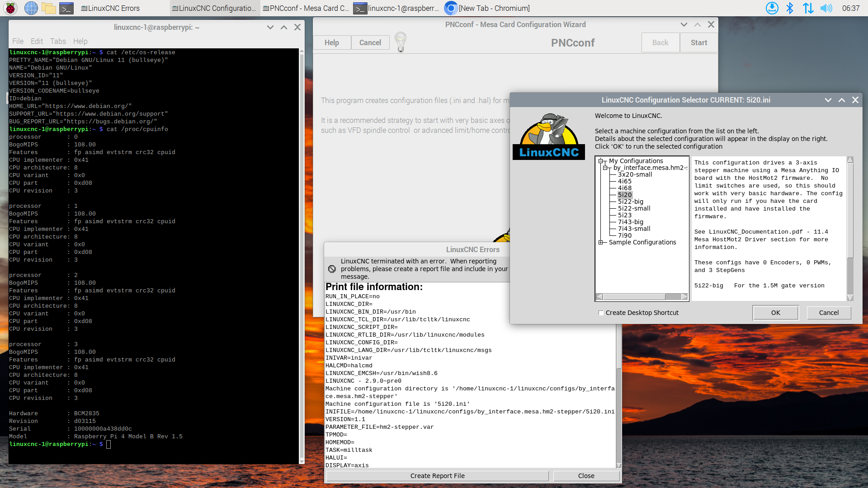Click OK in the Configuration Selector
Image resolution: width=868 pixels, height=488 pixels.
click(776, 313)
